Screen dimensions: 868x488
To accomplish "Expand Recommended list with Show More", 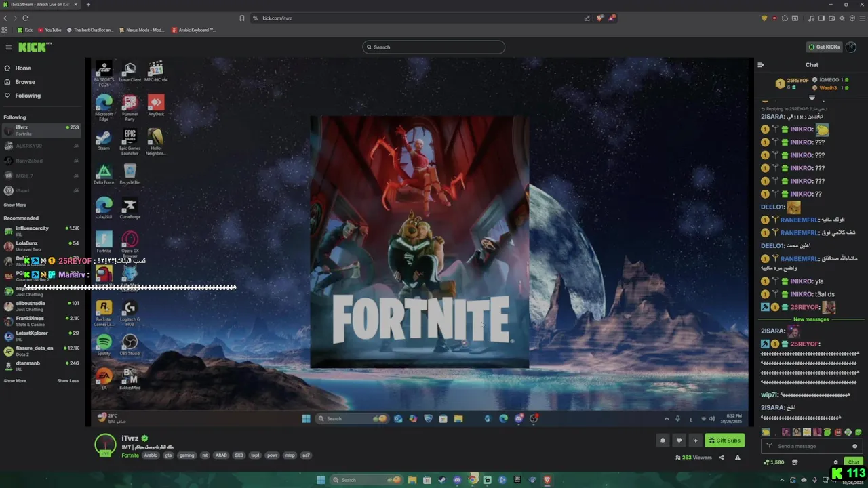I will (15, 380).
